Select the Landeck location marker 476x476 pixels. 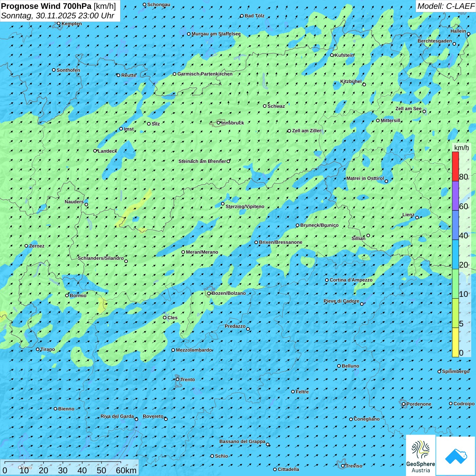pyautogui.click(x=95, y=151)
